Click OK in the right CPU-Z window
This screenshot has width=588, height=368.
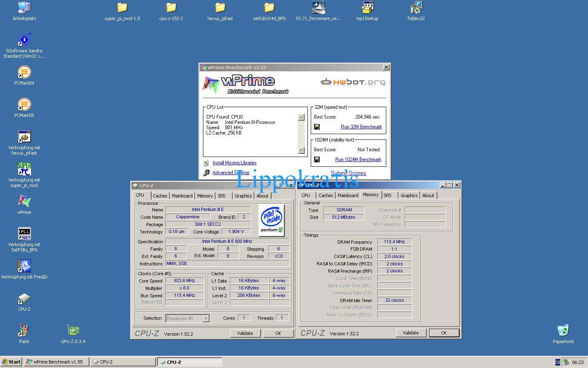444,333
